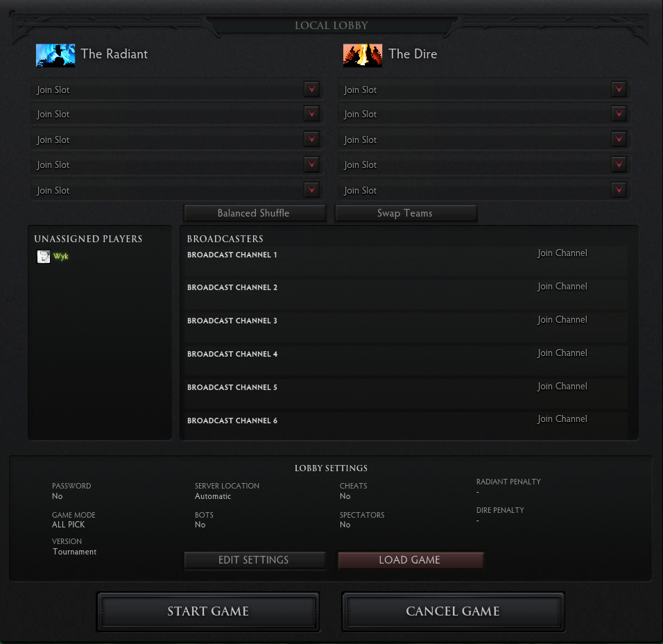The height and width of the screenshot is (644, 663).
Task: Click the Swap Teams button
Action: [x=405, y=213]
